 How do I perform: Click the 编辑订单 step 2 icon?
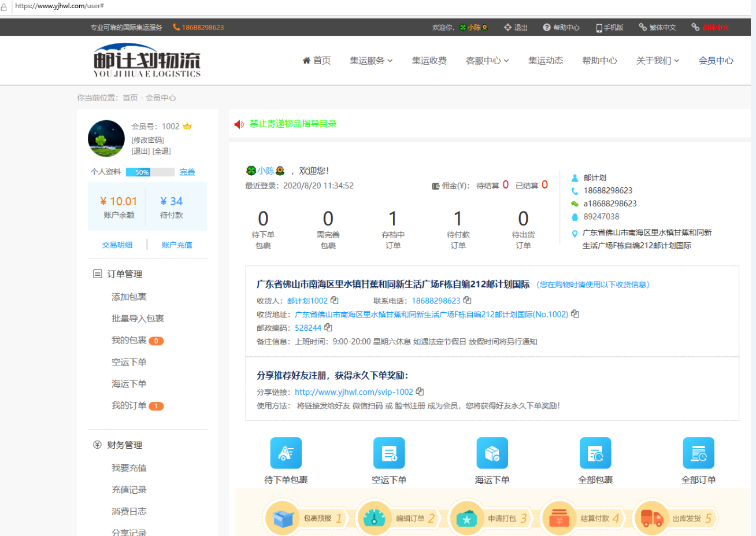click(375, 519)
